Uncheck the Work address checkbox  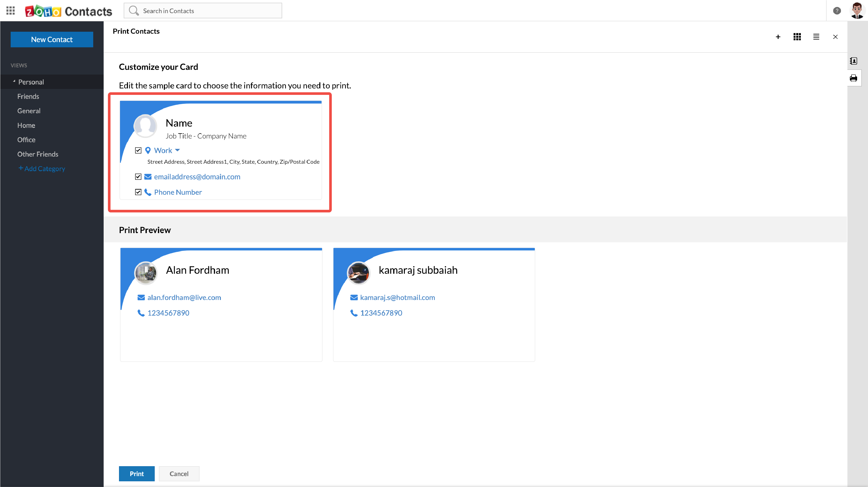[138, 150]
